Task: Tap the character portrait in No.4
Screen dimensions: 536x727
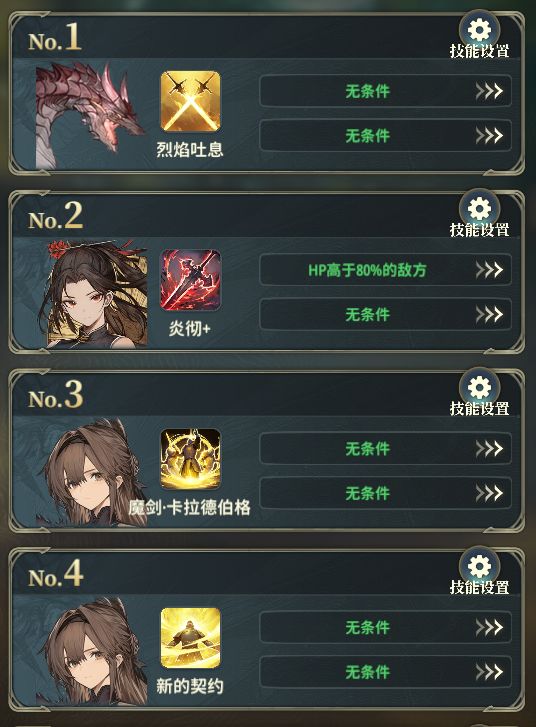Action: 93,651
